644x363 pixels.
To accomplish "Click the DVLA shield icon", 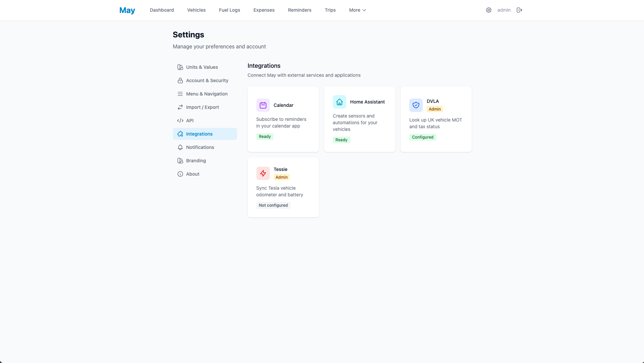I will coord(416,105).
